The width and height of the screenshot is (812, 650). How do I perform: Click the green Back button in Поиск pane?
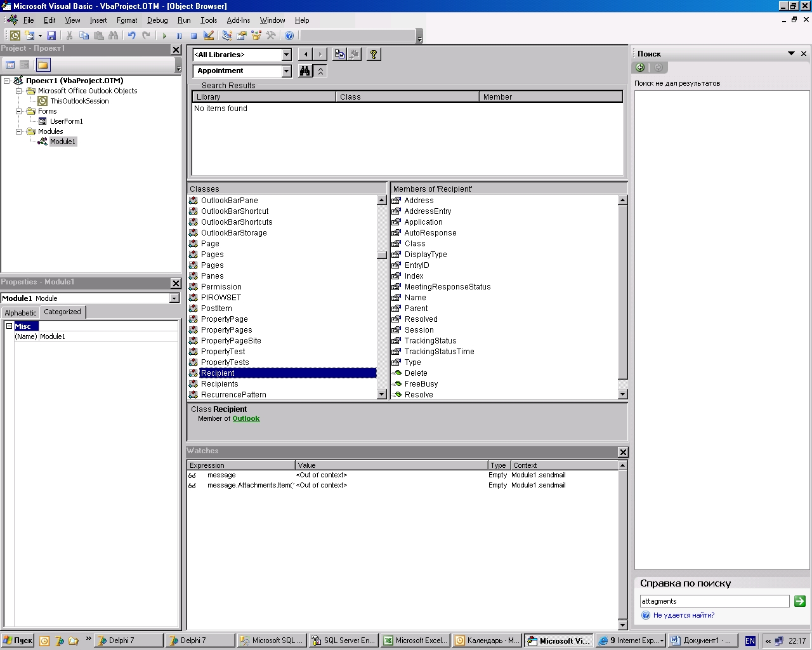(641, 67)
